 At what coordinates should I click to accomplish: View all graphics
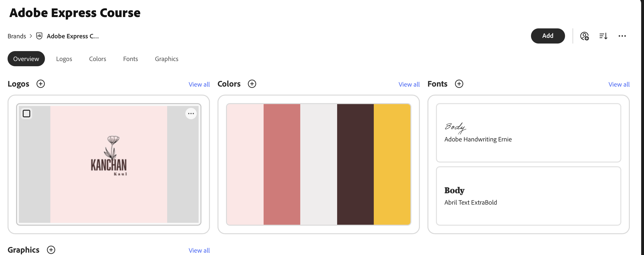point(199,250)
